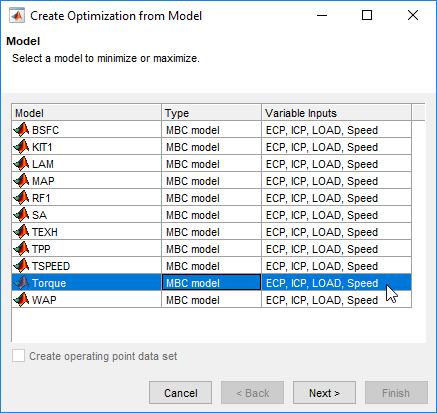Click the KIT1 model icon
The width and height of the screenshot is (437, 413).
point(21,147)
